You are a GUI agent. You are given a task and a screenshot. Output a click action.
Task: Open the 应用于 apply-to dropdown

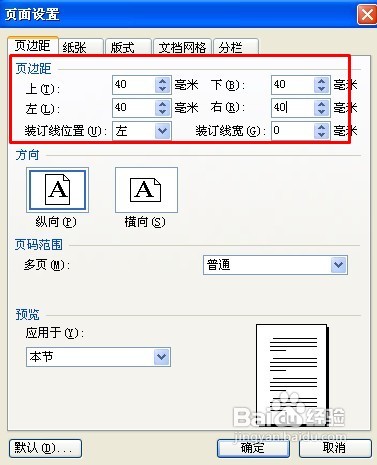[162, 357]
